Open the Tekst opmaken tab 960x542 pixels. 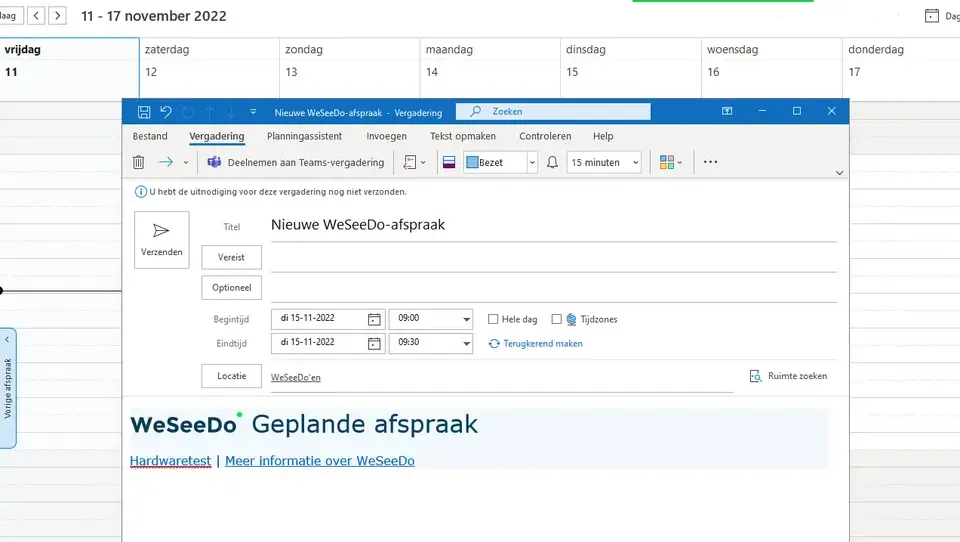click(x=463, y=136)
